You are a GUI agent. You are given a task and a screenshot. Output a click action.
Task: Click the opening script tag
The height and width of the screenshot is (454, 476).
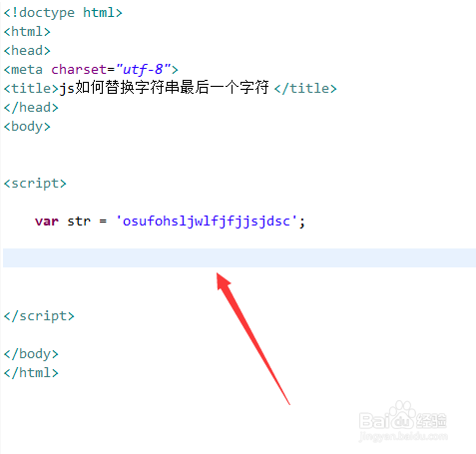[x=35, y=184]
